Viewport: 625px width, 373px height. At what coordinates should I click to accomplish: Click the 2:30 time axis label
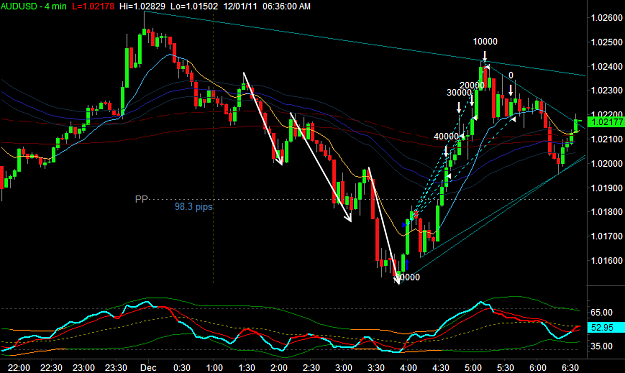click(x=311, y=367)
